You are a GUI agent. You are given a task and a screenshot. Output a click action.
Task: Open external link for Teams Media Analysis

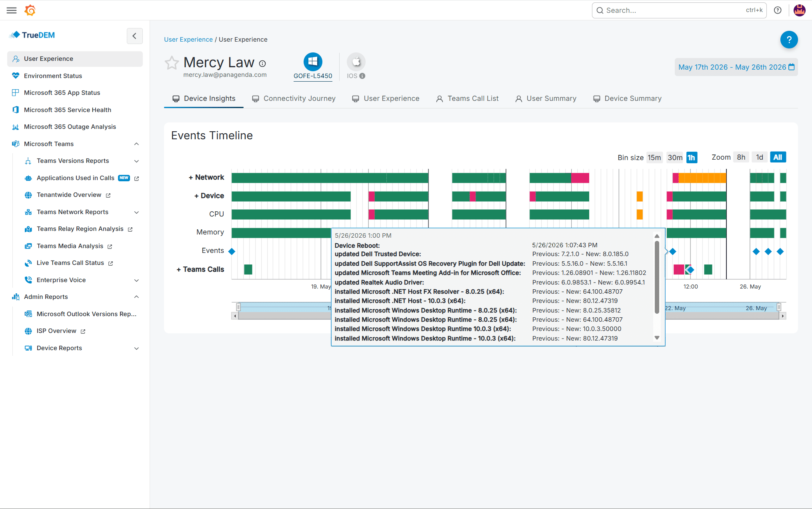[110, 246]
